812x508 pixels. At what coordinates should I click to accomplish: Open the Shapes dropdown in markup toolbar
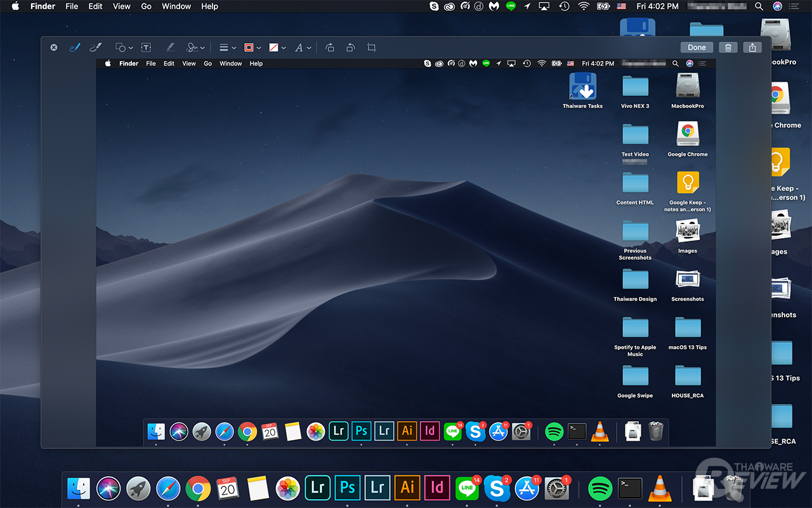(124, 48)
